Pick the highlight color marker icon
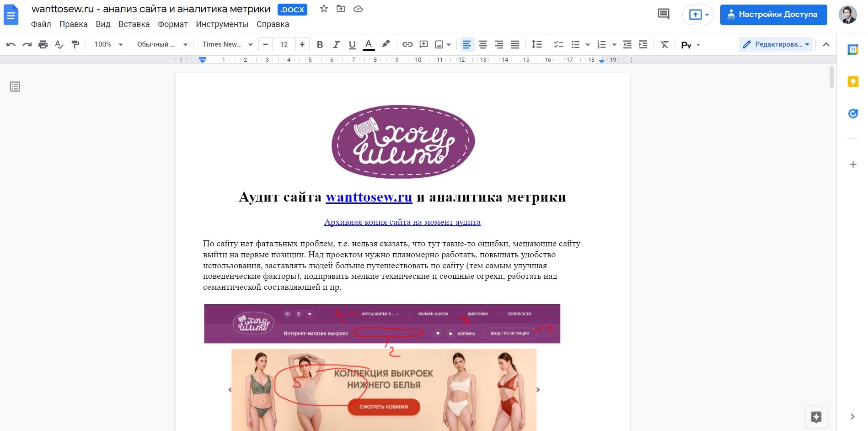This screenshot has width=868, height=431. point(386,44)
